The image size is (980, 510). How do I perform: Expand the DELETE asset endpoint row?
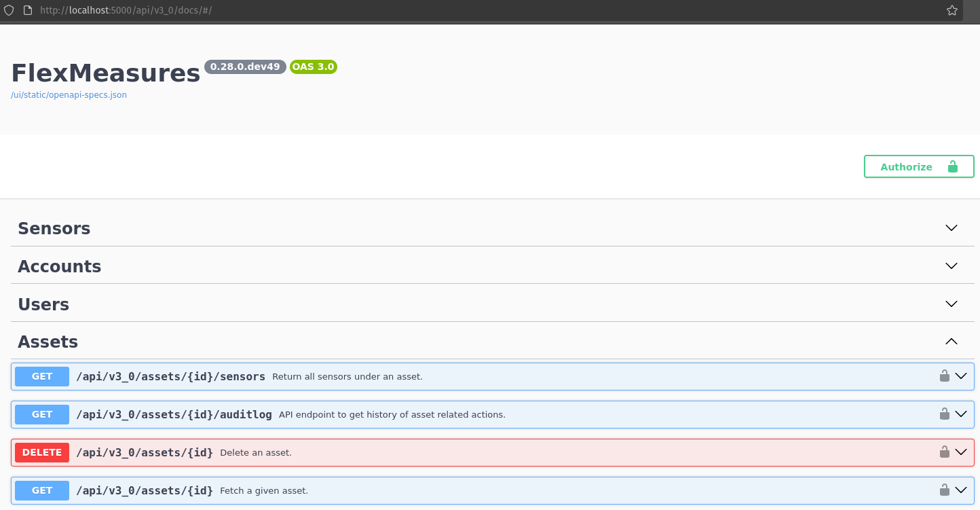[x=962, y=452]
